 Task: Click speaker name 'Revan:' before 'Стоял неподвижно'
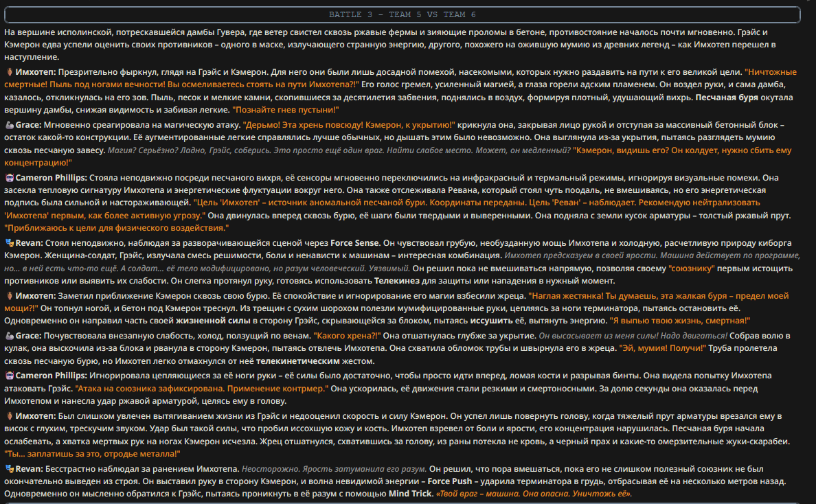point(29,243)
